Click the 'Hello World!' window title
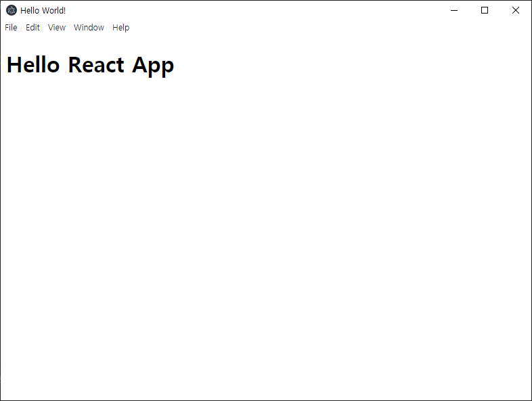Screen dimensions: 532x401 pyautogui.click(x=43, y=11)
